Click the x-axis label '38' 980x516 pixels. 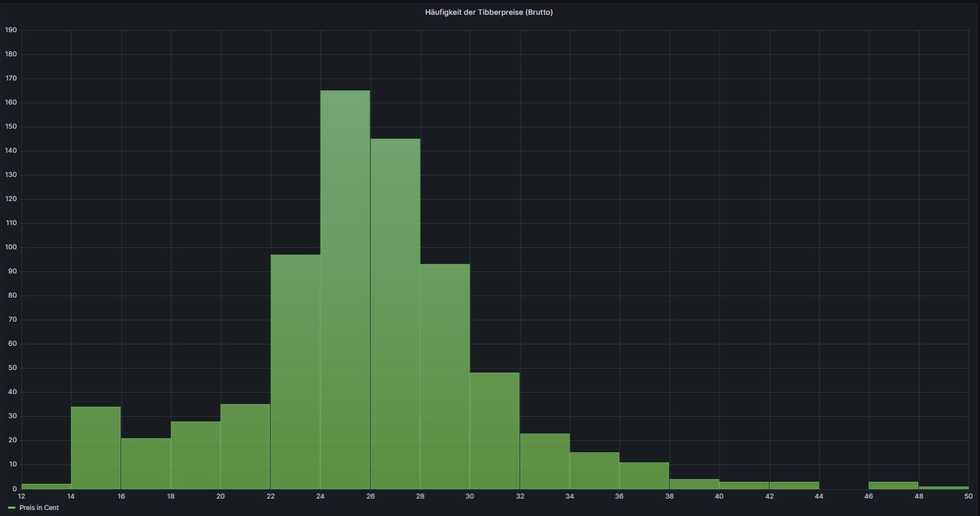669,497
